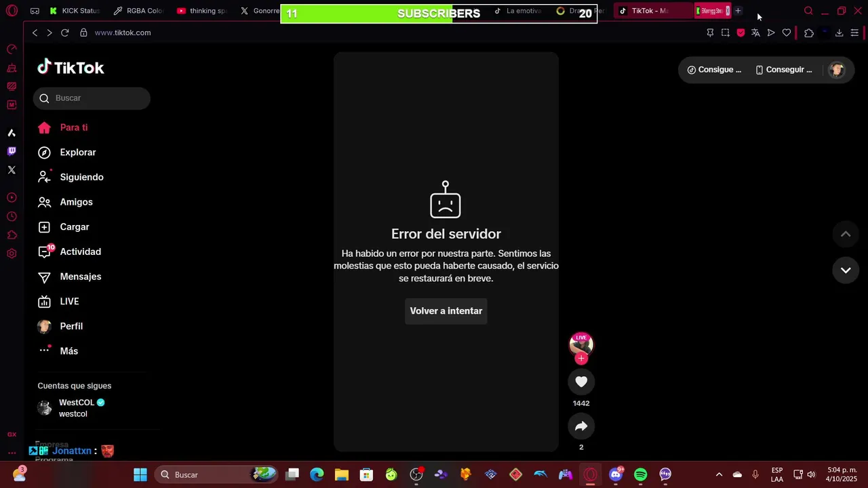Image resolution: width=868 pixels, height=488 pixels.
Task: Open the browser translate icon
Action: point(755,33)
